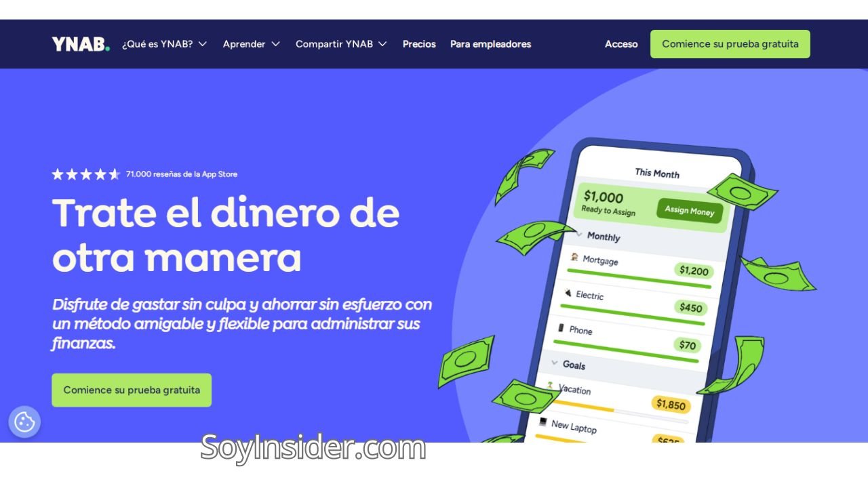
Task: Go to the Precios page
Action: 419,44
